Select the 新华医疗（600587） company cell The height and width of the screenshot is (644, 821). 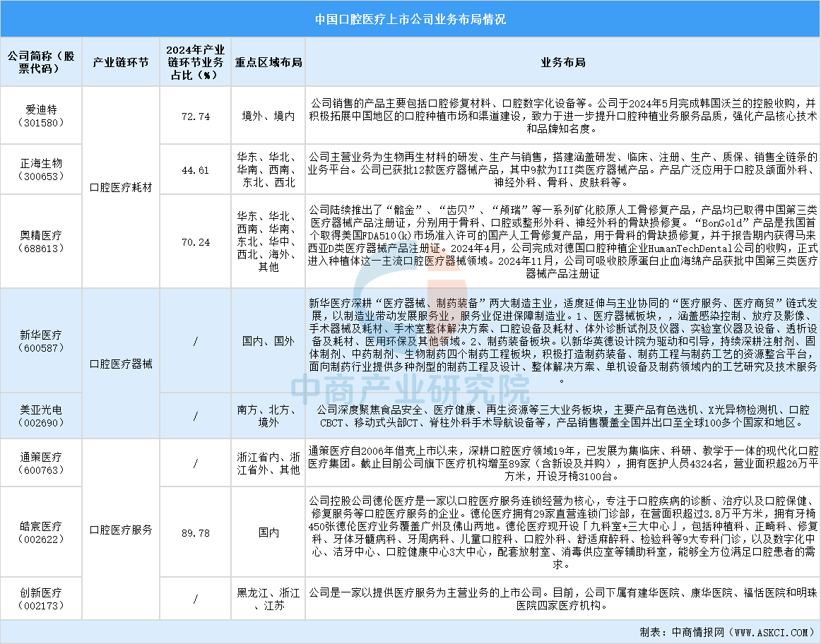[x=41, y=340]
